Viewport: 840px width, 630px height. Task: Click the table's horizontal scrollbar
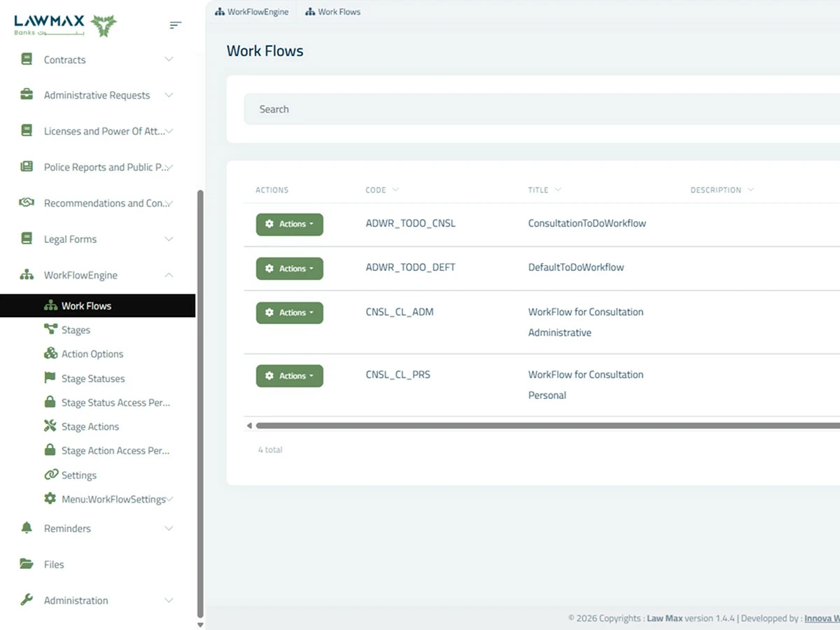(x=548, y=426)
